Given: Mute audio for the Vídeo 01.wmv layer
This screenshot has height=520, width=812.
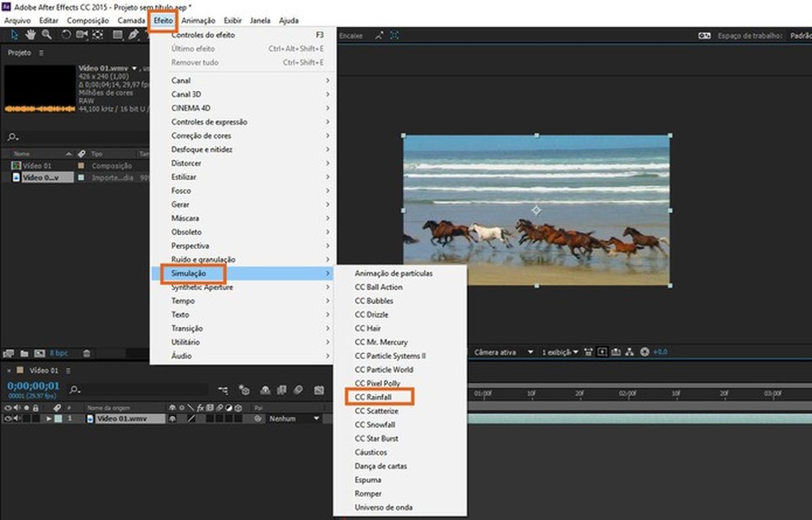Looking at the screenshot, I should point(15,418).
